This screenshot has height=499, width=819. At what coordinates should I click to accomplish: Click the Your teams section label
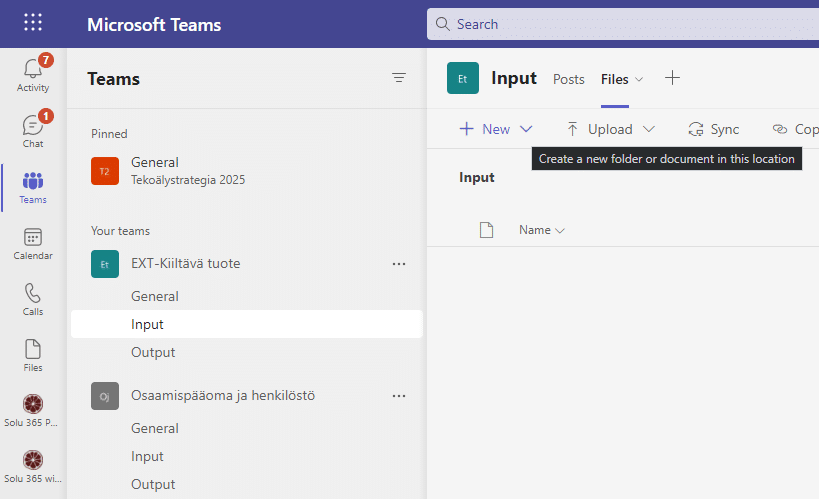pyautogui.click(x=120, y=231)
